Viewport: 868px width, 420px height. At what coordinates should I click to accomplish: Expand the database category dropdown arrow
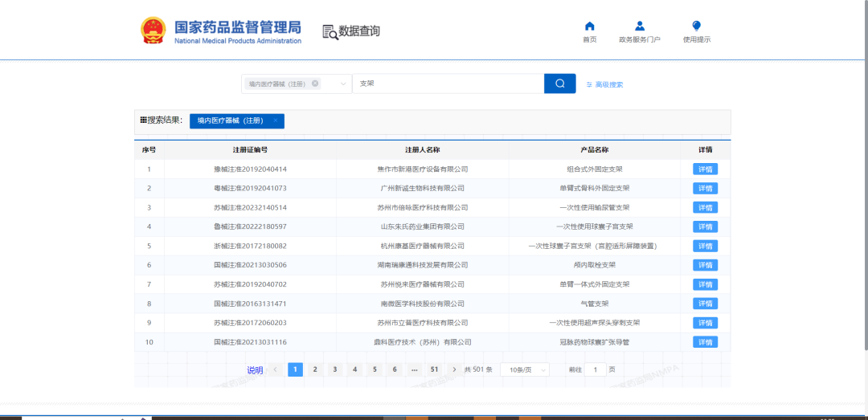click(343, 84)
